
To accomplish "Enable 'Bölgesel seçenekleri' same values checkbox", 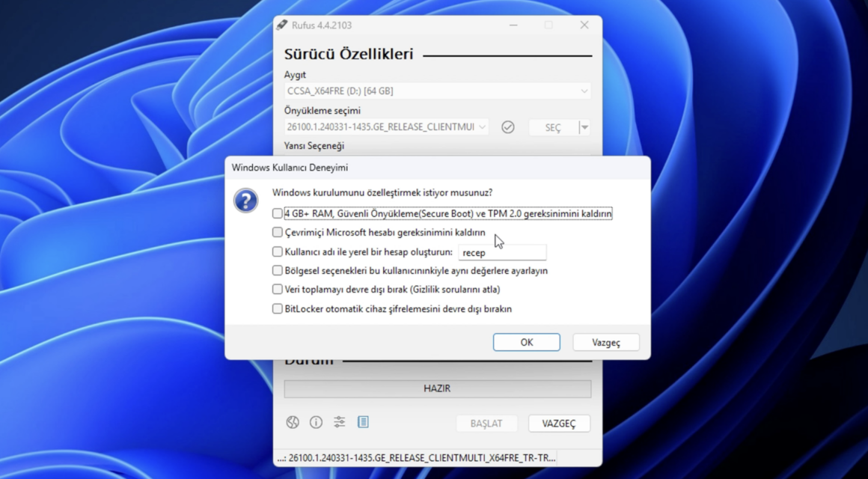I will pos(278,271).
